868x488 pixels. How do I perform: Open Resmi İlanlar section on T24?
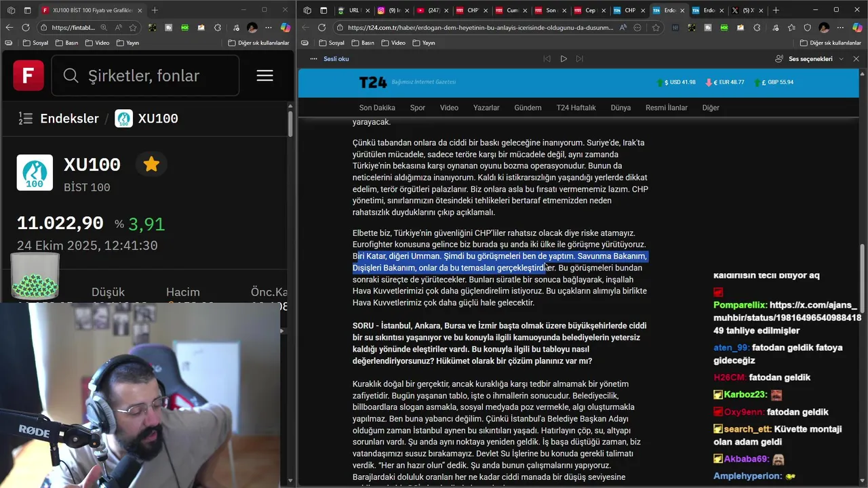(x=666, y=108)
